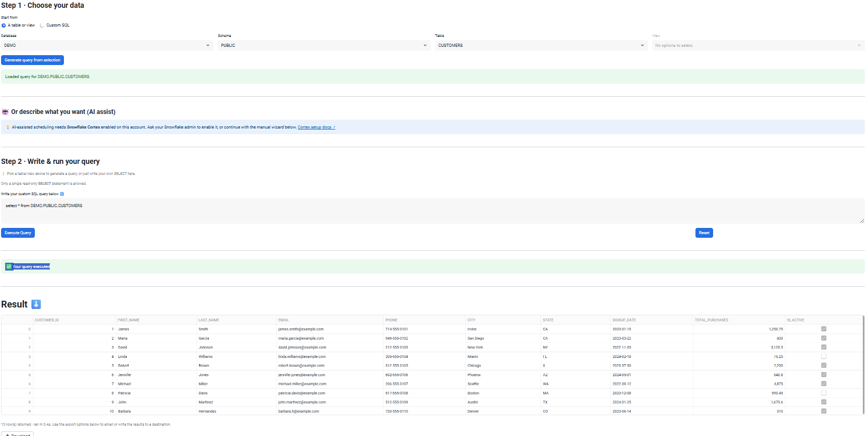Select the state cell 'WA'
868x436 pixels.
pyautogui.click(x=576, y=383)
